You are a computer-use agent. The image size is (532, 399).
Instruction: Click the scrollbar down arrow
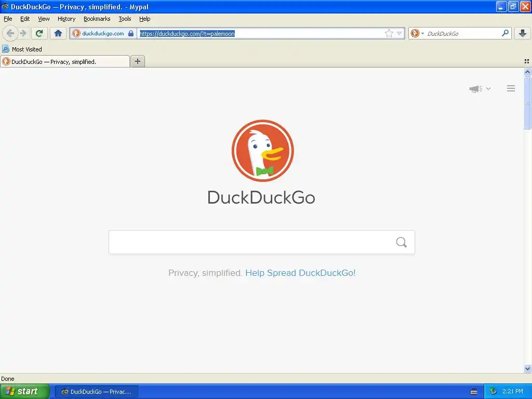(x=527, y=368)
